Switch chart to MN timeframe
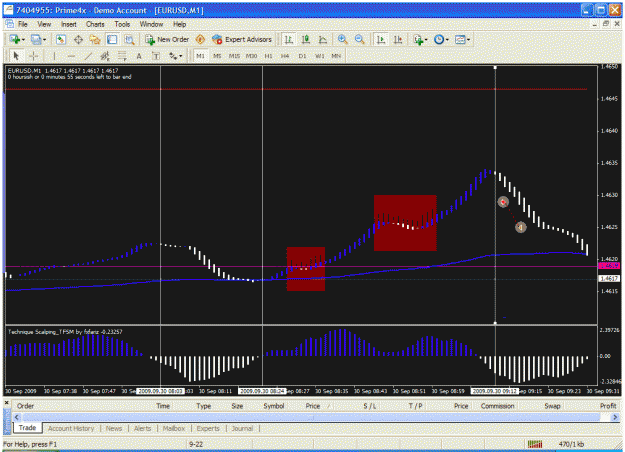 point(336,56)
